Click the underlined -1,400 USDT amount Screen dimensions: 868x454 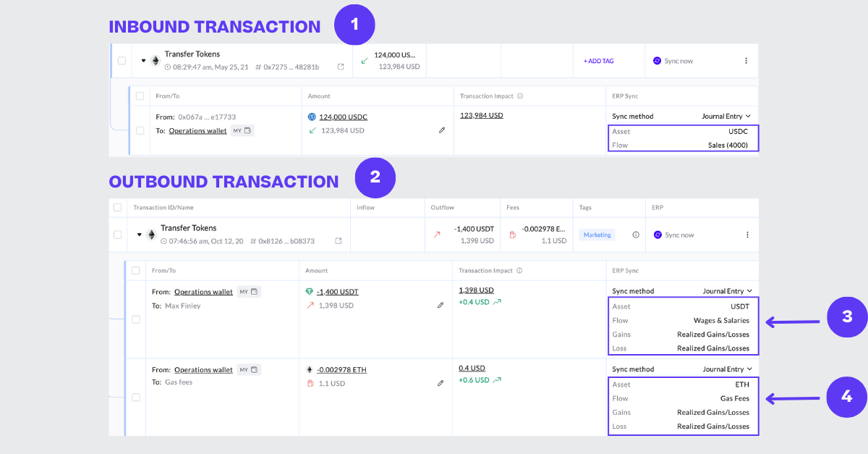tap(337, 292)
